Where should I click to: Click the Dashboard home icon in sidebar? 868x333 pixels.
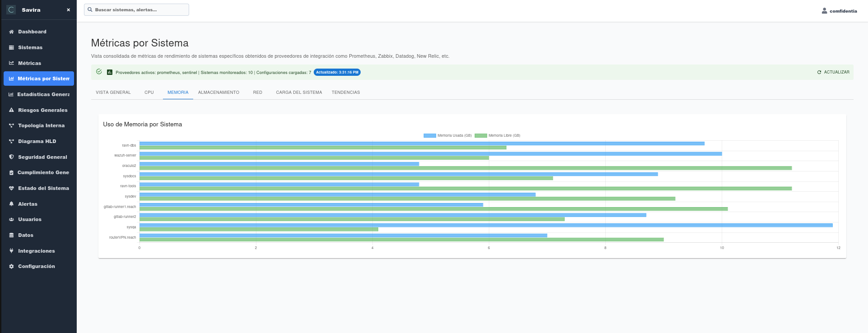click(11, 32)
